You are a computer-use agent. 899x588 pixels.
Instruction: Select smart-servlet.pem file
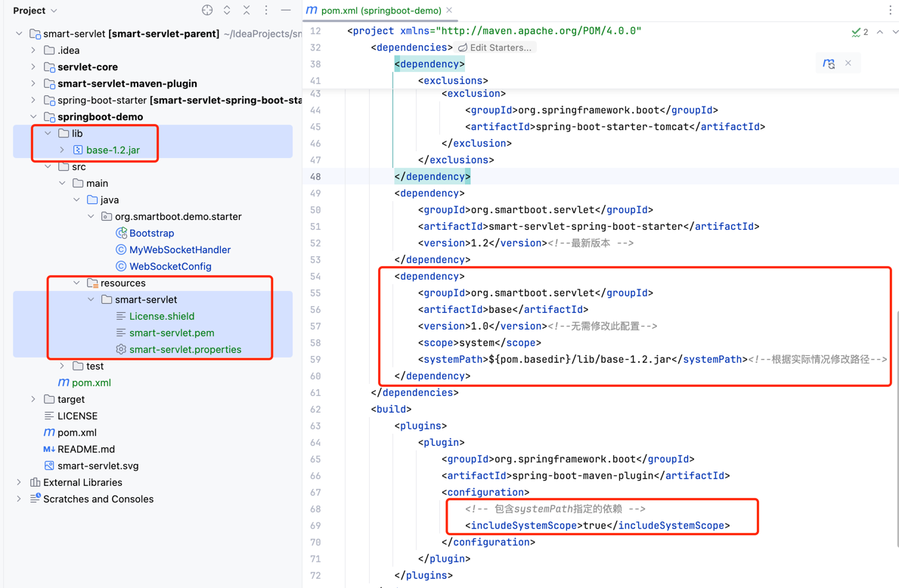[x=172, y=333]
